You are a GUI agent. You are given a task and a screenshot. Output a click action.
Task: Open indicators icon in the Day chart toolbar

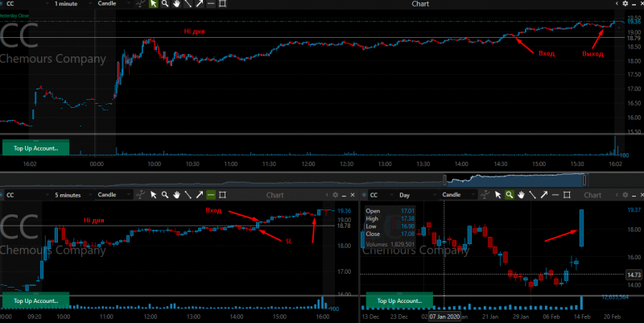(x=486, y=195)
